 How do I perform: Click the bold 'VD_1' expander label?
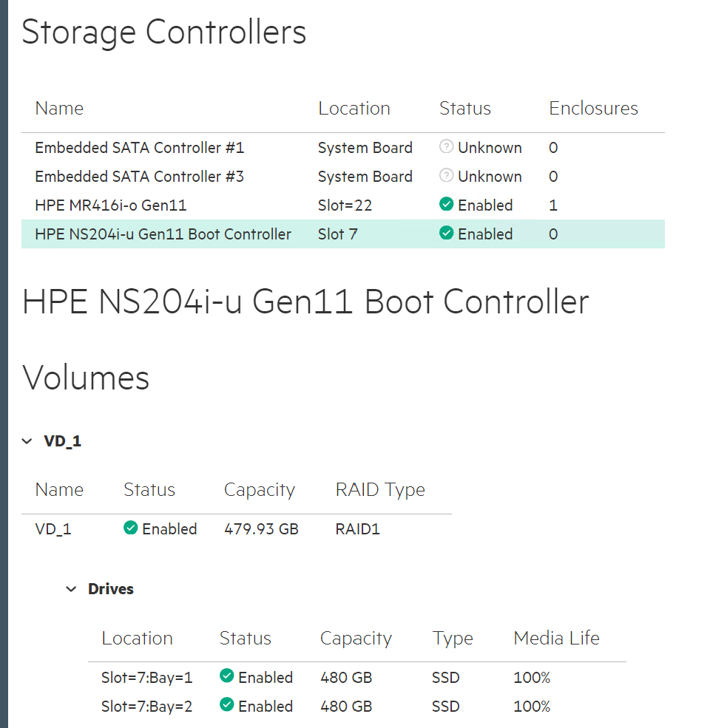coord(62,441)
